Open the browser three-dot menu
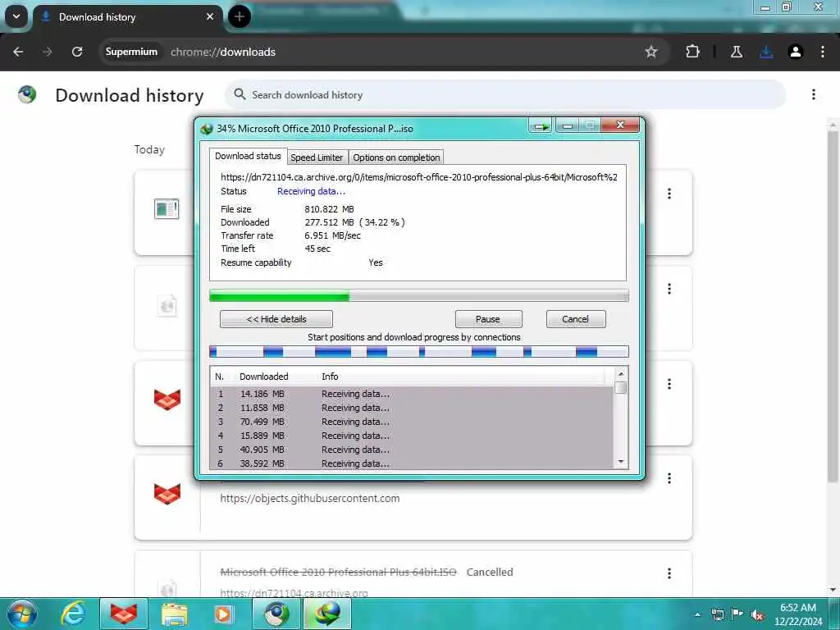The height and width of the screenshot is (630, 840). tap(822, 52)
